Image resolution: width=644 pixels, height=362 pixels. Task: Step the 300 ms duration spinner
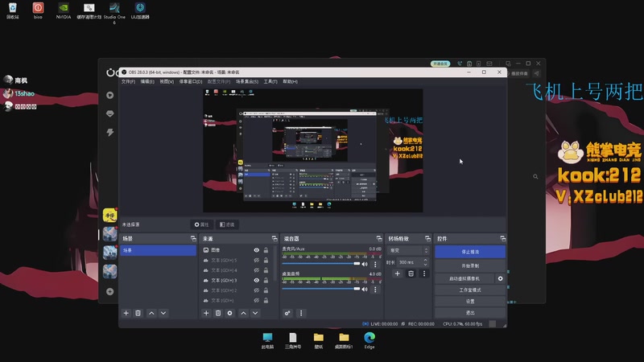426,262
